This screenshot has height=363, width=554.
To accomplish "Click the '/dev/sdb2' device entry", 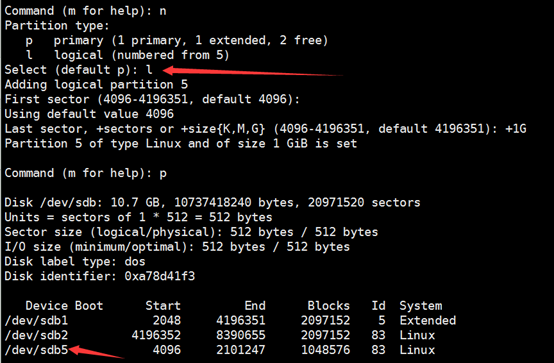I will pyautogui.click(x=36, y=335).
